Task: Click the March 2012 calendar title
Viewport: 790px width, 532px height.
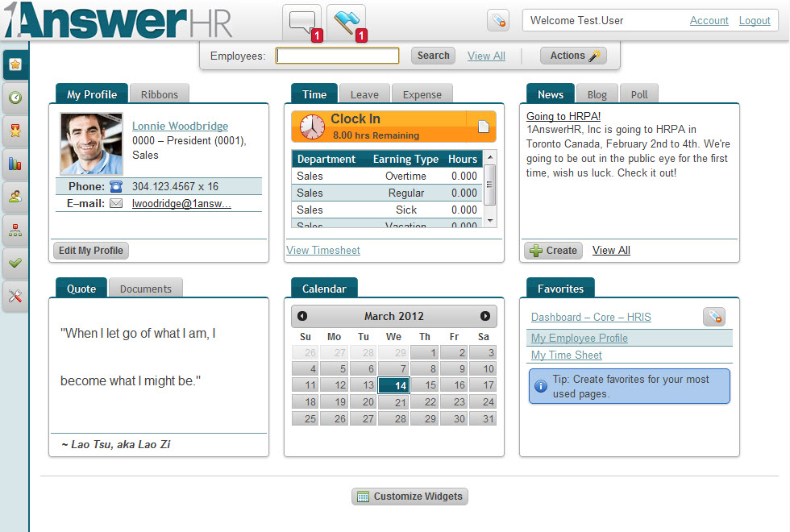Action: tap(394, 316)
